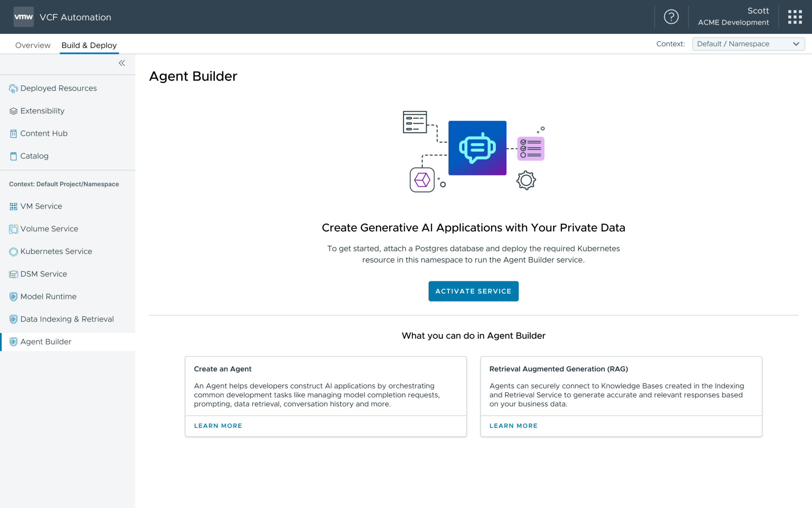Open the app launcher waffle grid

click(x=795, y=17)
